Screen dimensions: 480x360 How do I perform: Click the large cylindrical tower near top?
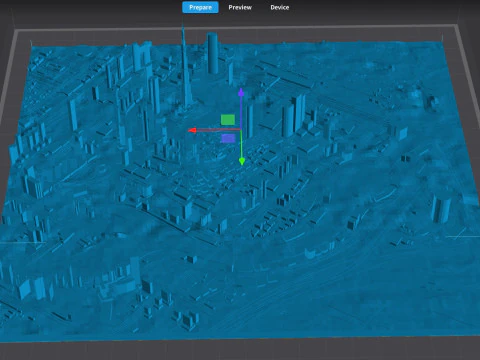point(212,53)
